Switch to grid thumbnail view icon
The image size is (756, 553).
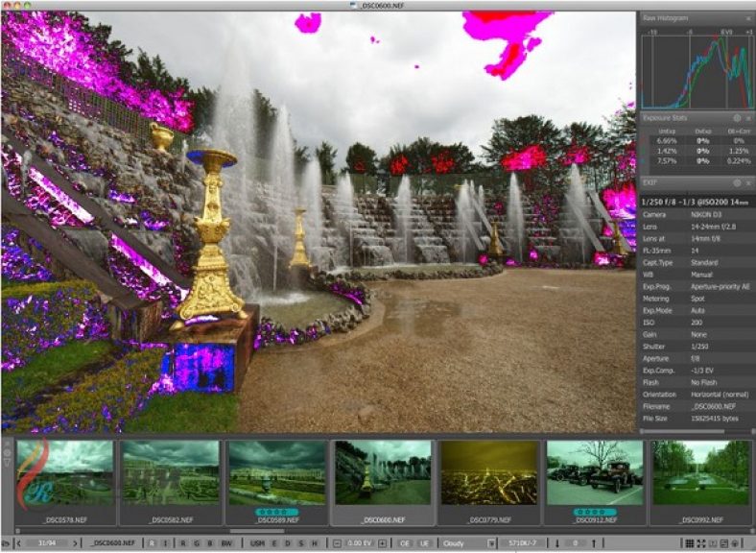(690, 543)
